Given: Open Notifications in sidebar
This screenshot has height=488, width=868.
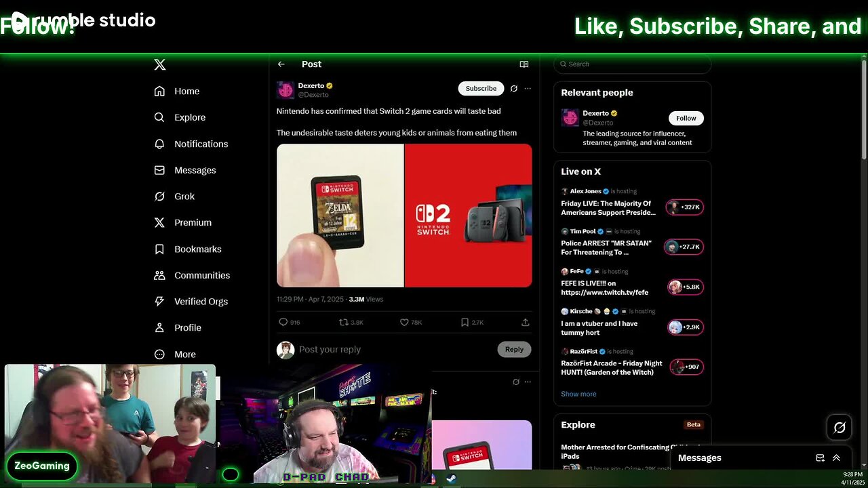Looking at the screenshot, I should pos(191,144).
